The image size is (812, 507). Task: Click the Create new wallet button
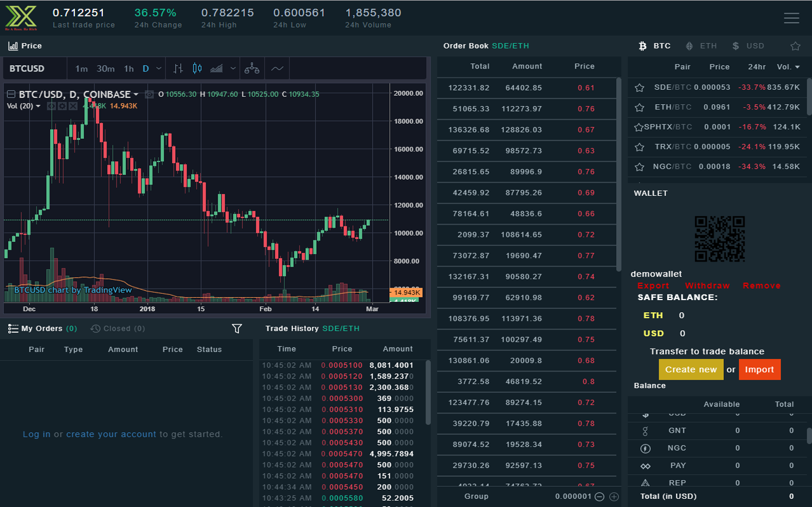pos(691,370)
